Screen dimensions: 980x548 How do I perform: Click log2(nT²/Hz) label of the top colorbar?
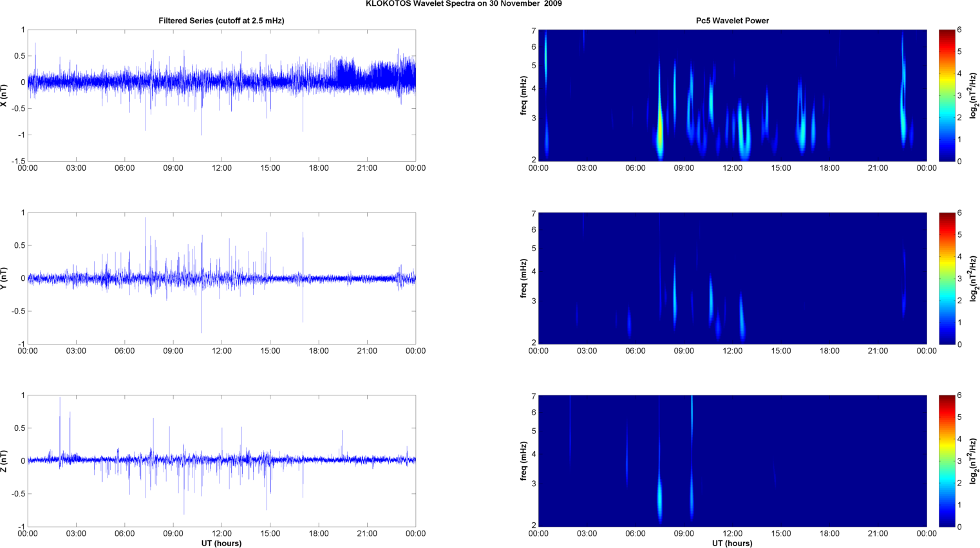[974, 95]
